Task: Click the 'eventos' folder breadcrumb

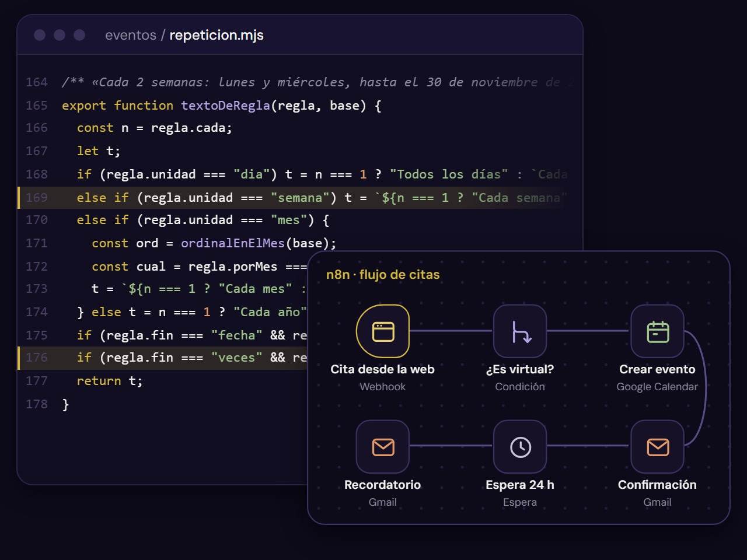Action: pos(131,35)
